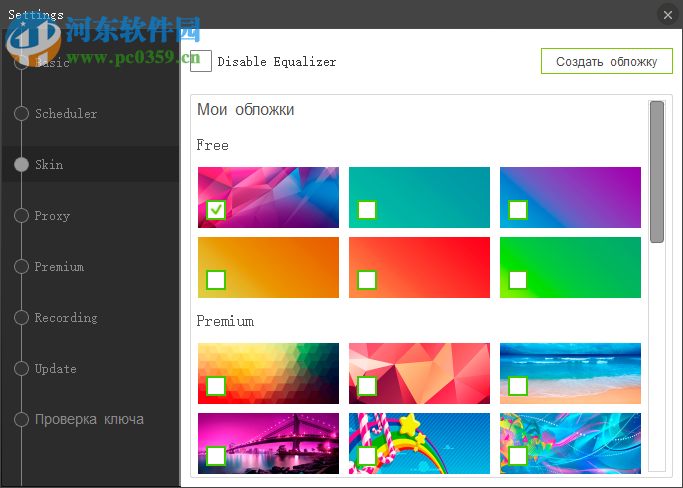Check the red polygon premium skin checkbox
683x488 pixels.
pyautogui.click(x=367, y=386)
